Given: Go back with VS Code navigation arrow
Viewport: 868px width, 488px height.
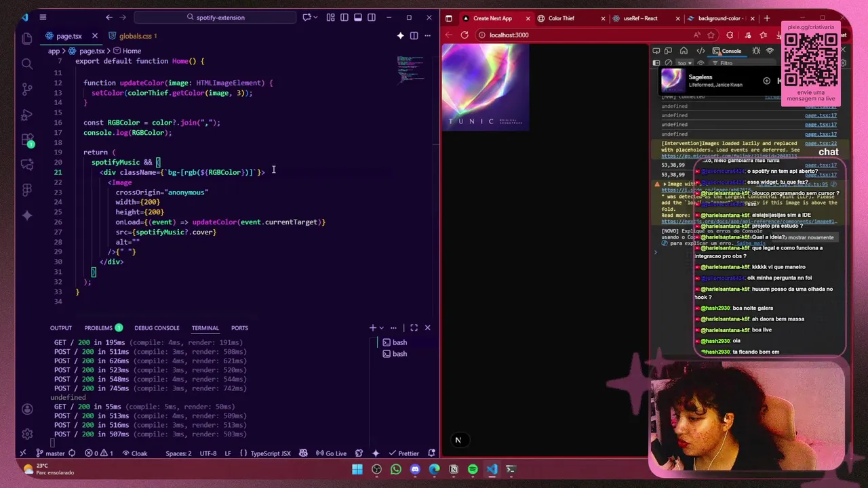Looking at the screenshot, I should (108, 18).
